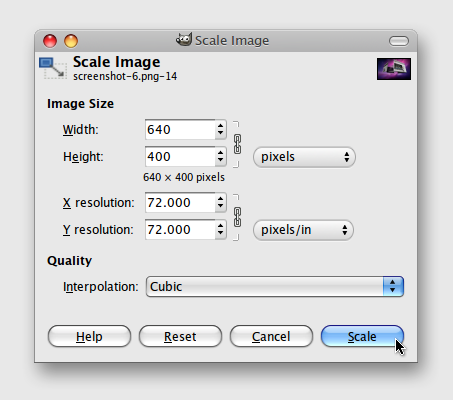The height and width of the screenshot is (400, 453).
Task: Click the Cancel button
Action: click(271, 336)
